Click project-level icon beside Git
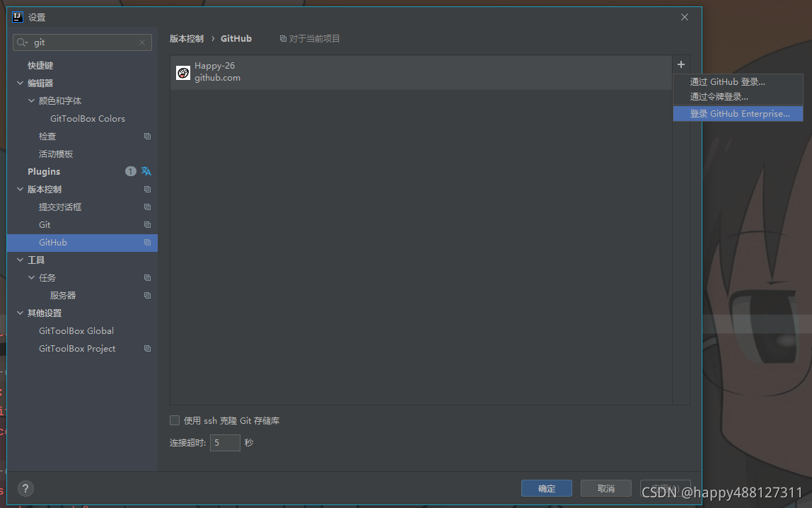Viewport: 812px width, 508px height. click(147, 225)
